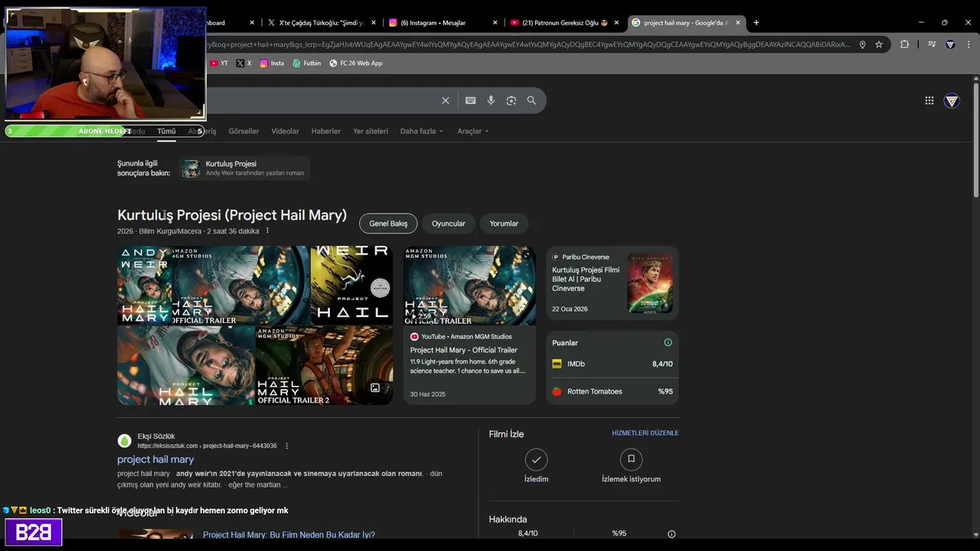Clear the Google search box text

pos(446,100)
